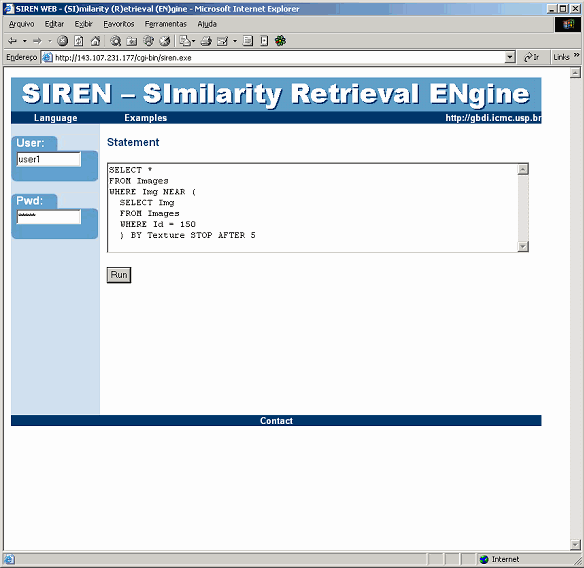
Task: Open the Favoritos menu
Action: pos(119,24)
